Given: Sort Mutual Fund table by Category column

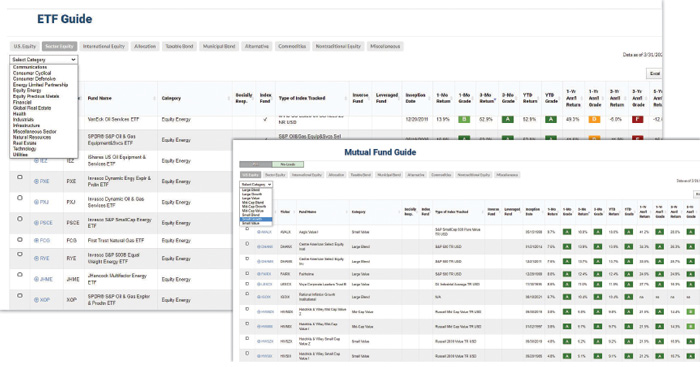Looking at the screenshot, I should coord(375,212).
